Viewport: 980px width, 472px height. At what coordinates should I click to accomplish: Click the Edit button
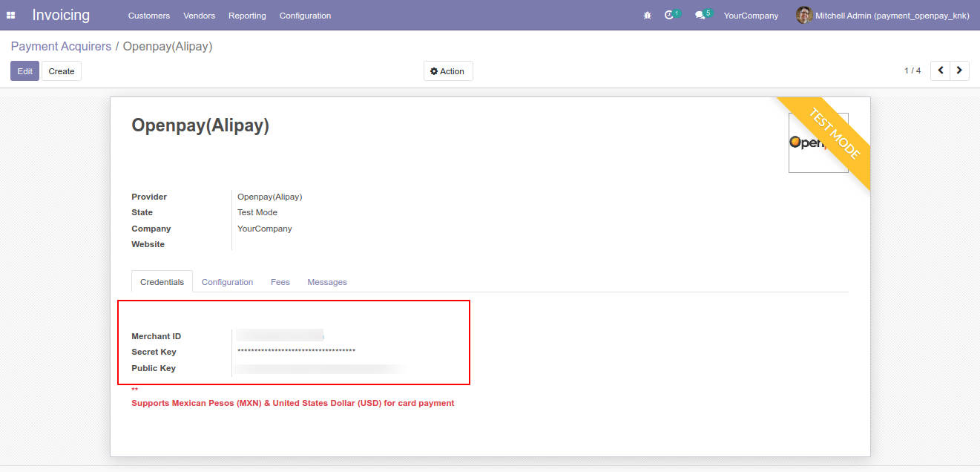point(25,71)
